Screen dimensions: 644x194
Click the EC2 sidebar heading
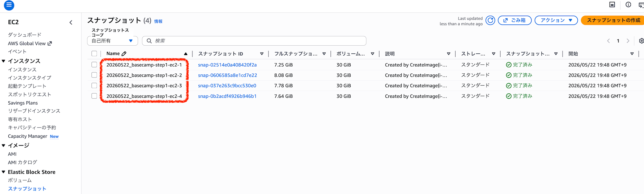coord(13,22)
